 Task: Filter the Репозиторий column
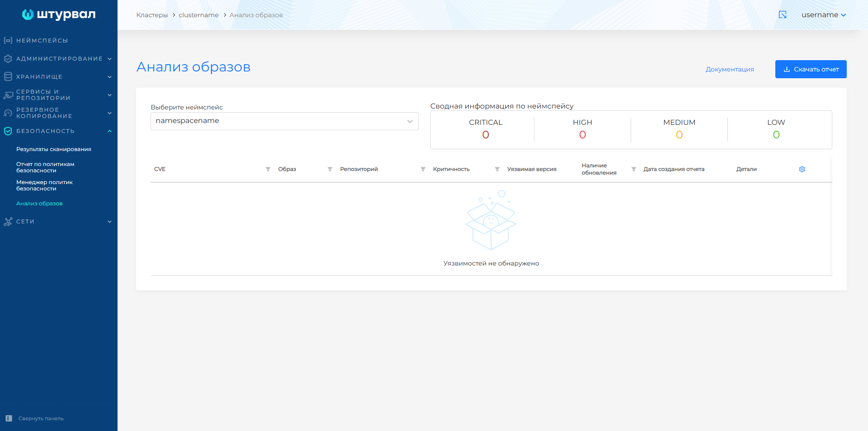tap(423, 169)
